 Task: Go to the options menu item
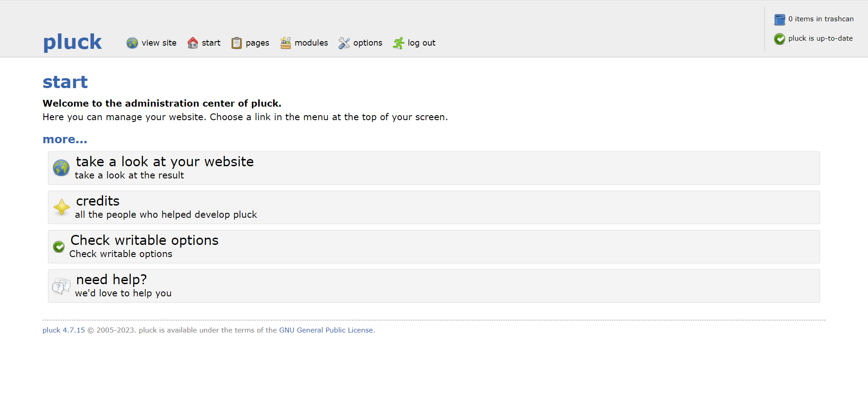point(368,43)
